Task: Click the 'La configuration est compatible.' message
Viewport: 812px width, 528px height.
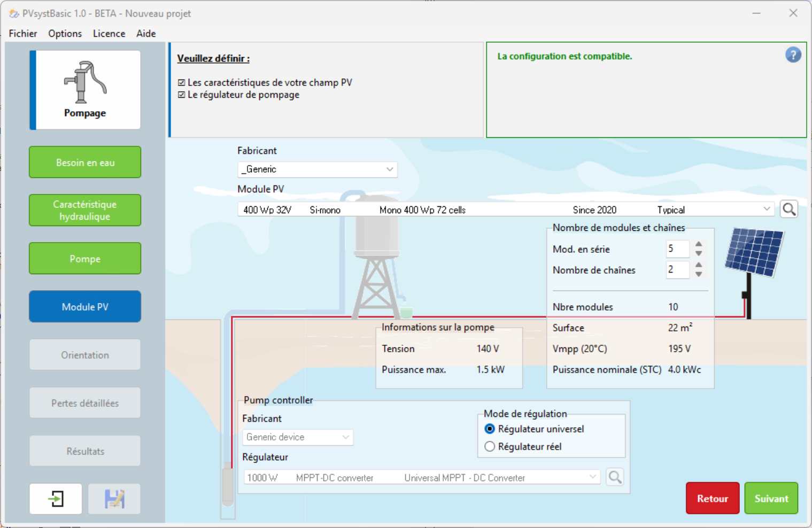Action: point(564,56)
